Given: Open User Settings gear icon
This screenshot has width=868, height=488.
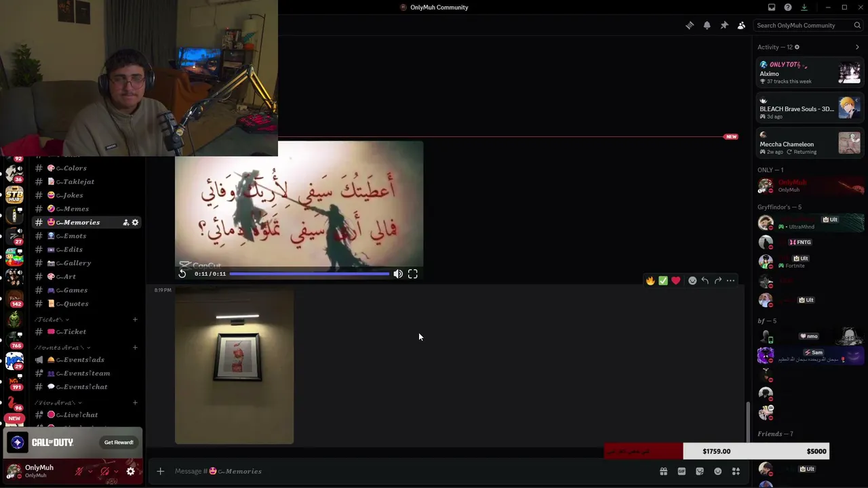Looking at the screenshot, I should click(x=131, y=471).
